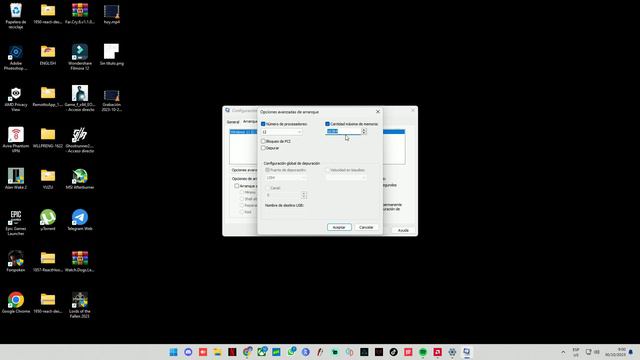The image size is (640, 360).
Task: Select the Grabación 2023 video file
Action: (x=111, y=99)
